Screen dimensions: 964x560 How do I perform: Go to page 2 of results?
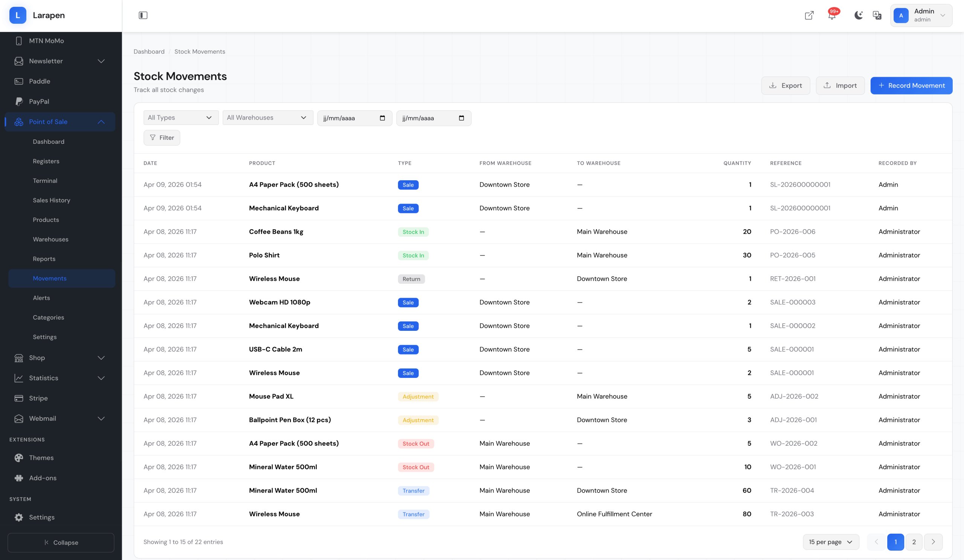(914, 542)
